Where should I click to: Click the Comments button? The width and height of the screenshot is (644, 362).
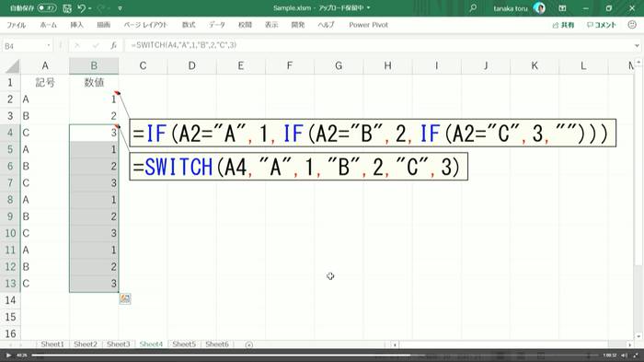(602, 25)
